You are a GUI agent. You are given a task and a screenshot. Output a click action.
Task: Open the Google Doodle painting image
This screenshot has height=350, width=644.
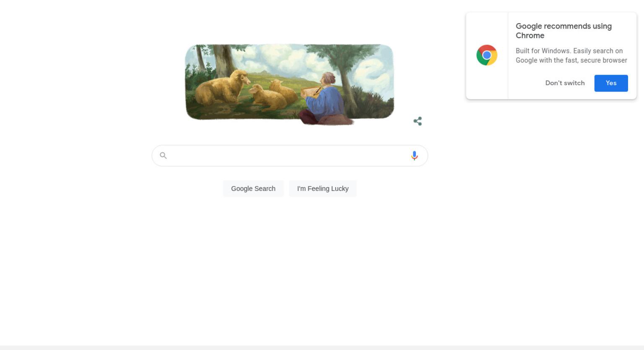[290, 84]
